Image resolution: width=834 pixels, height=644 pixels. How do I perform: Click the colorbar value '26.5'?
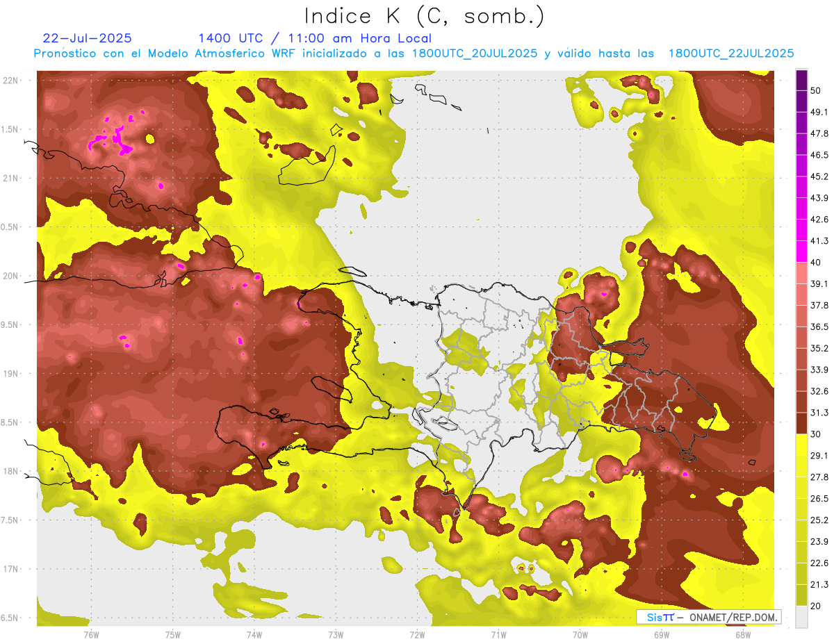click(819, 499)
